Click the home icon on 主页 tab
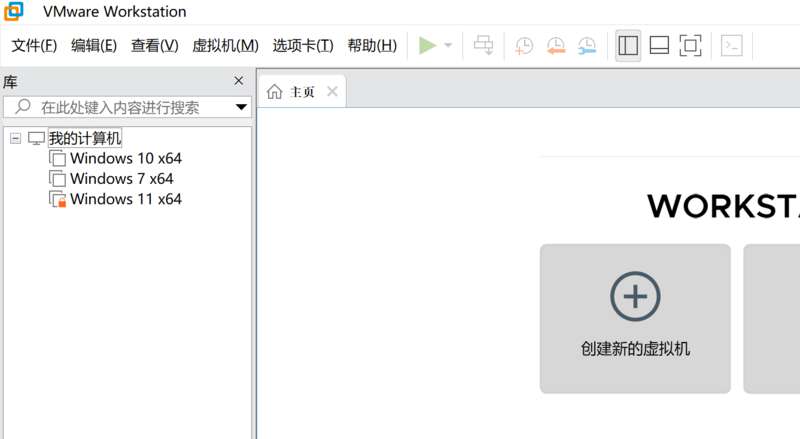 (274, 92)
